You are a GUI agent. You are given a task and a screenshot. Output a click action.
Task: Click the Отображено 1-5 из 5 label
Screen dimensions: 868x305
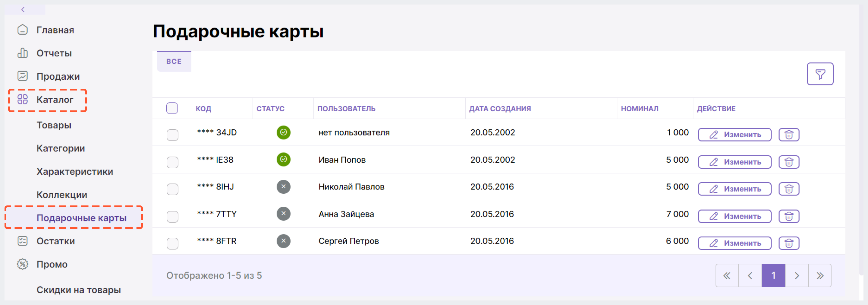[x=214, y=275]
